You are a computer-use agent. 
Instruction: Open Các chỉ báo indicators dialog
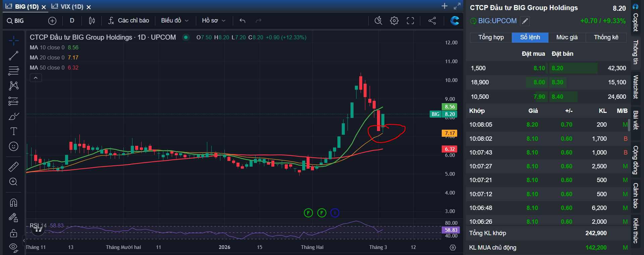click(x=129, y=21)
